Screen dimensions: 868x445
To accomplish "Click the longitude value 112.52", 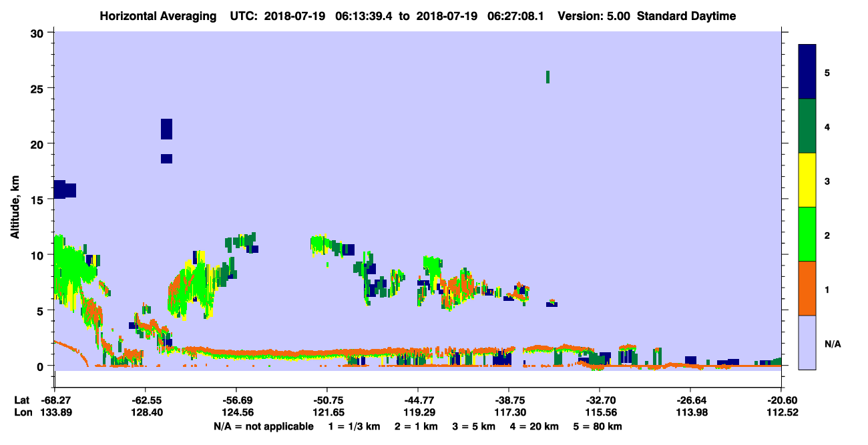I will point(781,412).
